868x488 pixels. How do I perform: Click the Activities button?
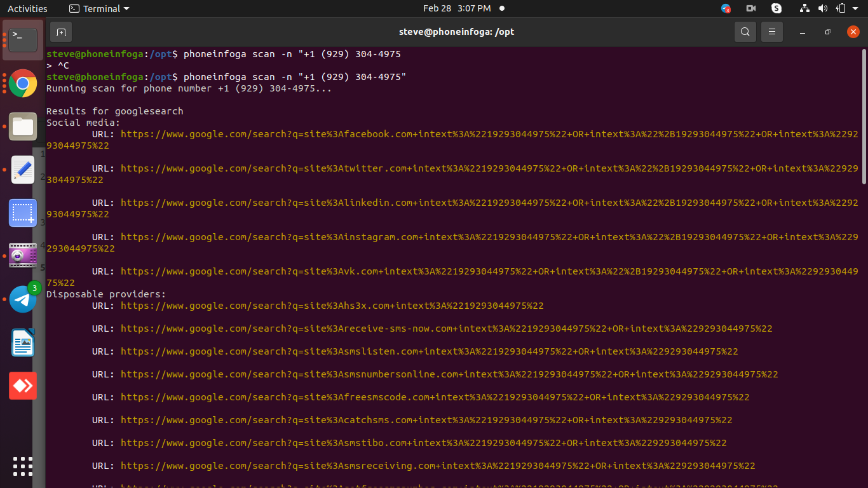click(x=27, y=8)
